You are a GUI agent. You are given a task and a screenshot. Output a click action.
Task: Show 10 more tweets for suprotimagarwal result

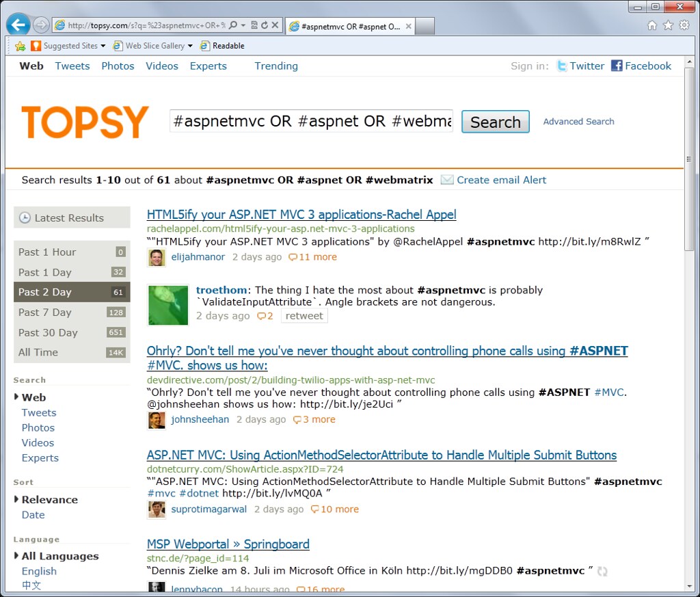[x=335, y=509]
